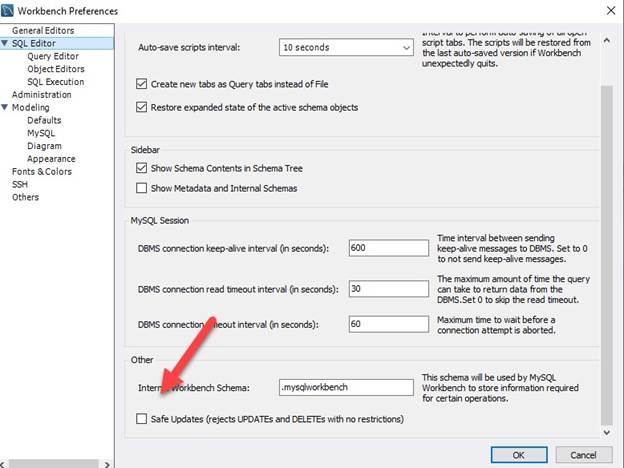The image size is (624, 468).
Task: Open SQL Execution preferences
Action: pyautogui.click(x=56, y=82)
